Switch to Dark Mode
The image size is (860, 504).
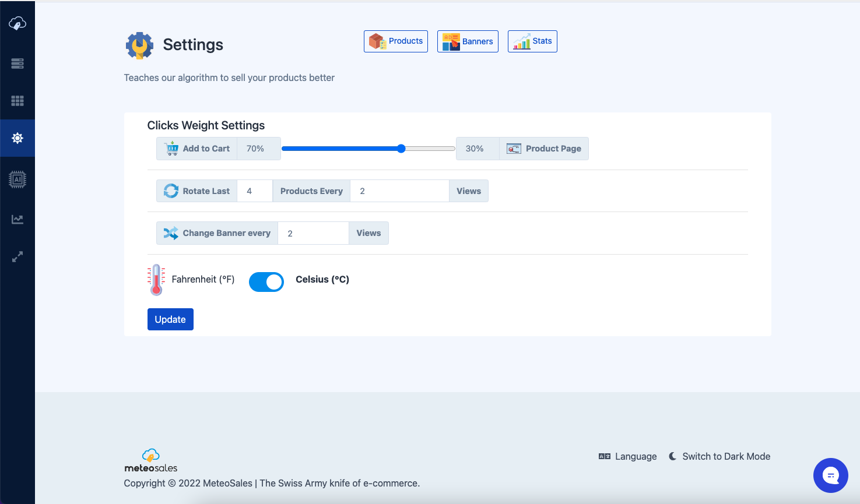pyautogui.click(x=719, y=456)
